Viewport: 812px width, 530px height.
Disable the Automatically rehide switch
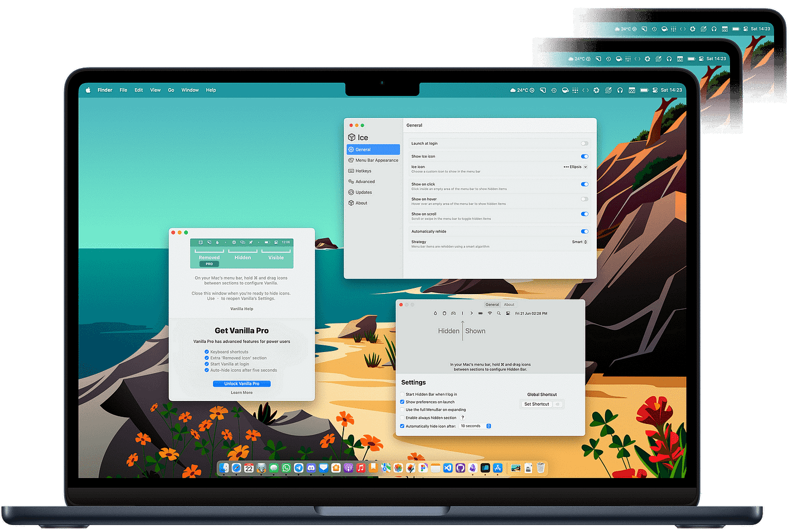[584, 231]
